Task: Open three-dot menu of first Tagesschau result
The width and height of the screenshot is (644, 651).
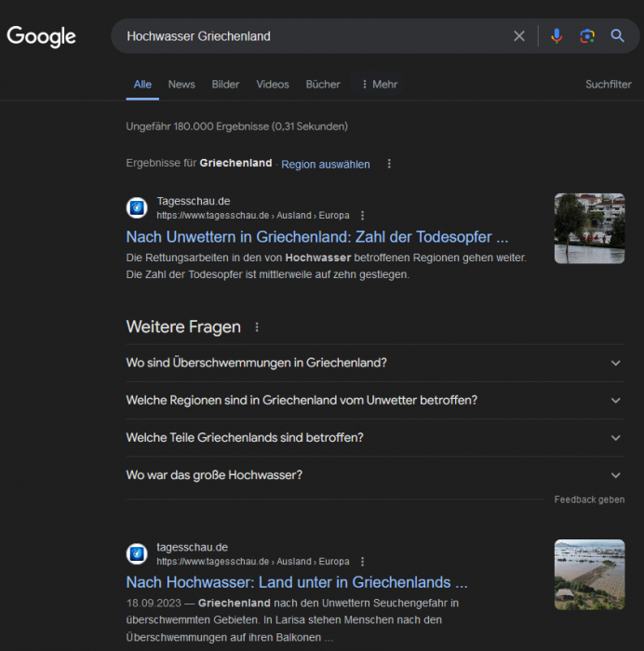Action: pos(363,216)
